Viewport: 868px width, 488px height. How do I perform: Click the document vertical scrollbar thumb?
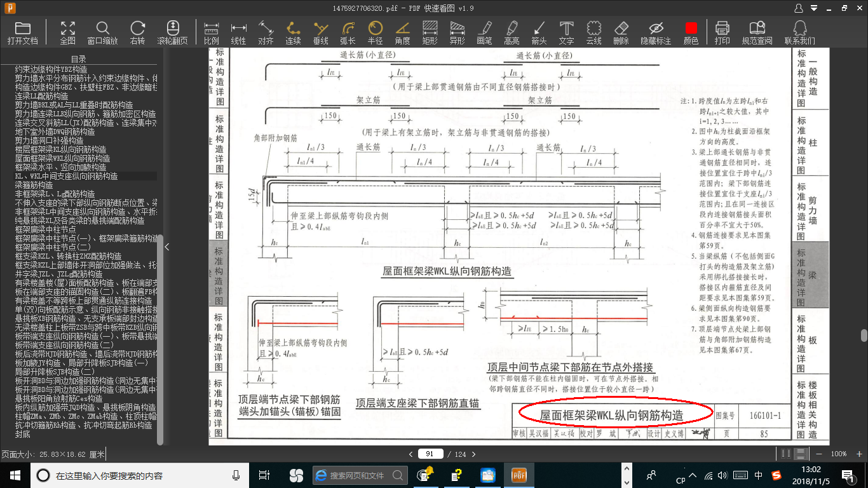coord(864,335)
